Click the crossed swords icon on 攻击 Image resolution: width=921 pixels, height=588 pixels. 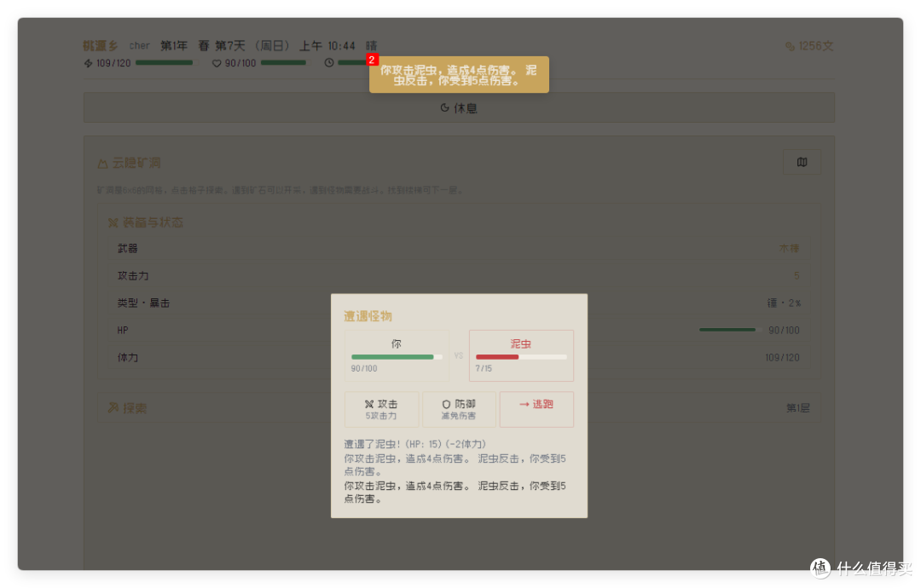[369, 404]
